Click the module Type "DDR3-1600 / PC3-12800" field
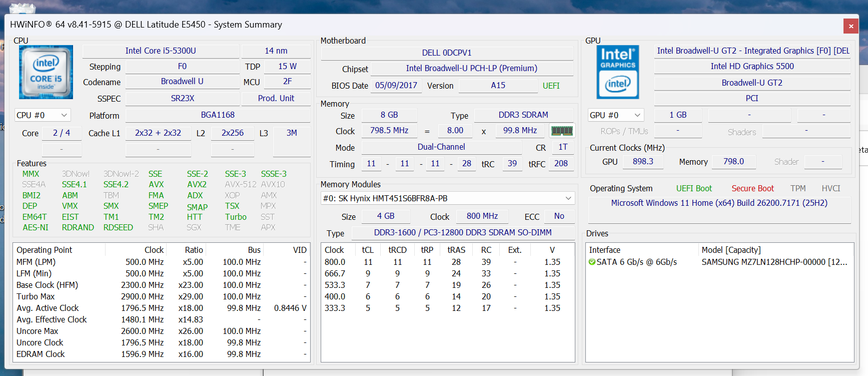Image resolution: width=868 pixels, height=376 pixels. tap(463, 232)
